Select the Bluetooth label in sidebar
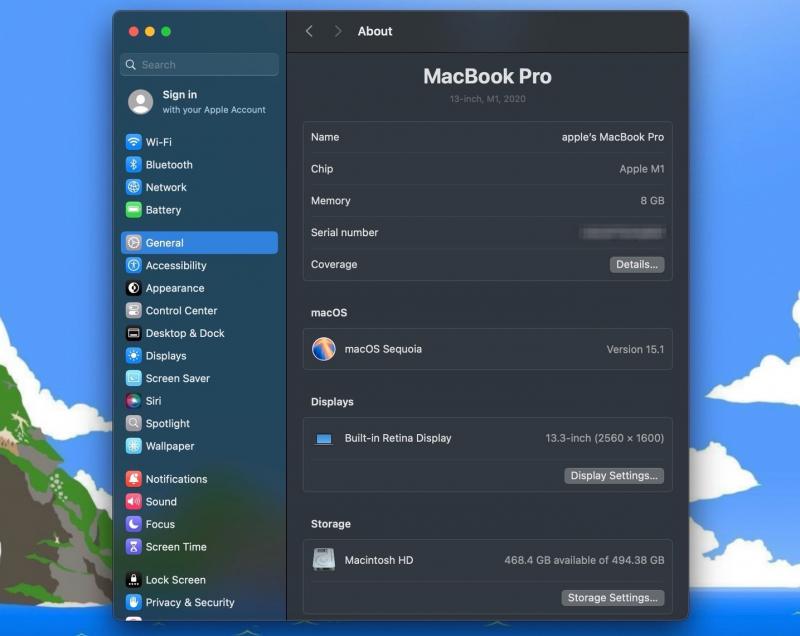This screenshot has height=636, width=800. [x=169, y=165]
